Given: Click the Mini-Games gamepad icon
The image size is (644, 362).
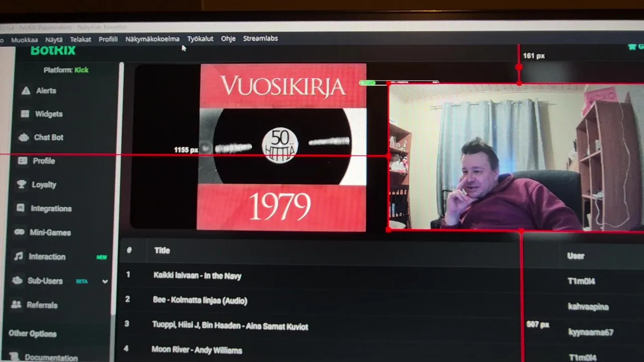Looking at the screenshot, I should coord(19,232).
